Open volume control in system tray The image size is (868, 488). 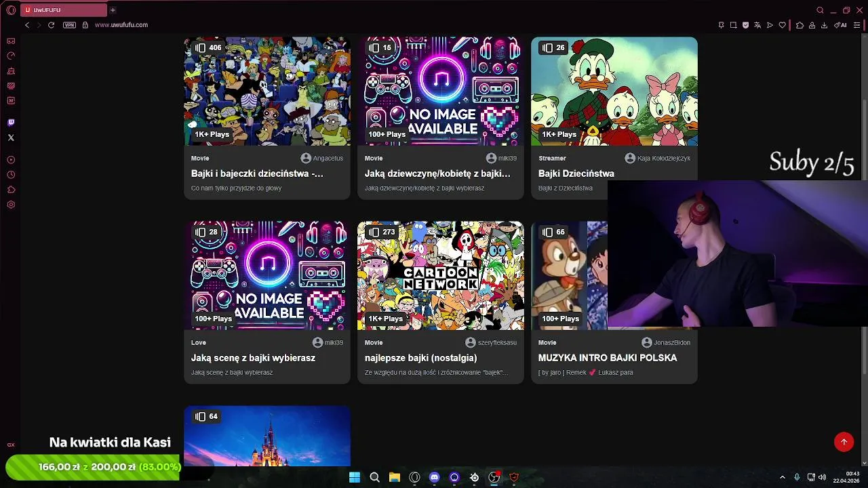coord(823,477)
